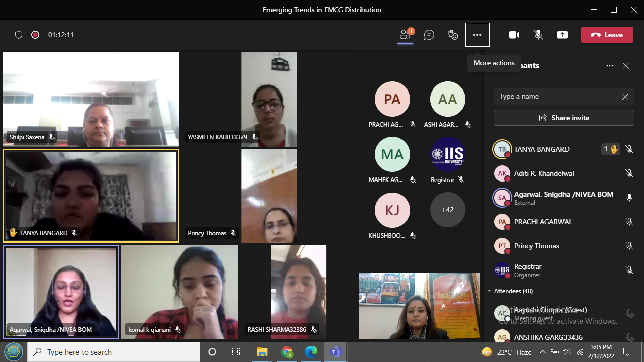
Task: Open participants panel more options
Action: [x=610, y=66]
